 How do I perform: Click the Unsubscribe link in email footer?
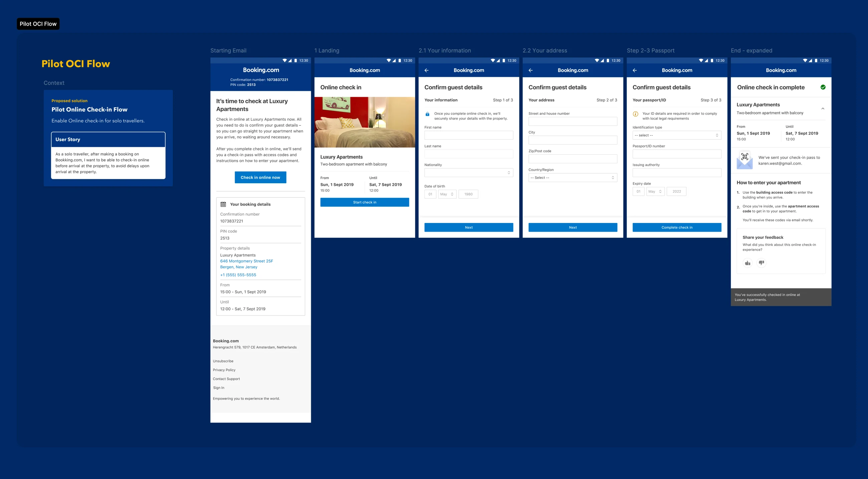pyautogui.click(x=223, y=361)
